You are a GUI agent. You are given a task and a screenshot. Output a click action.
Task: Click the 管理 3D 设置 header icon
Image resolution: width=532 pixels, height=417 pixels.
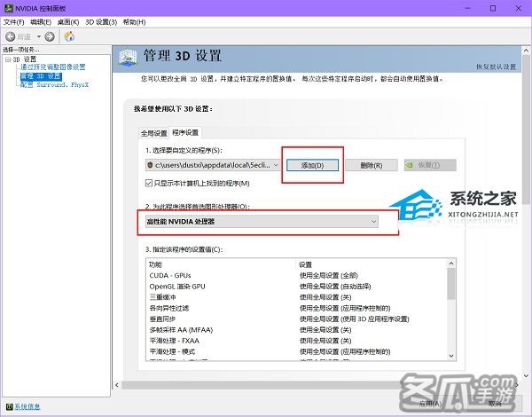pyautogui.click(x=129, y=57)
